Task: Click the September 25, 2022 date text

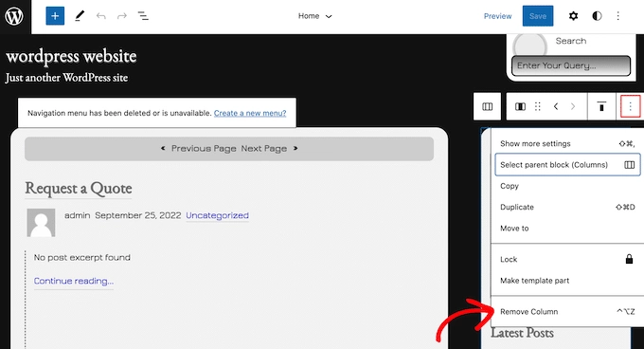Action: coord(138,215)
